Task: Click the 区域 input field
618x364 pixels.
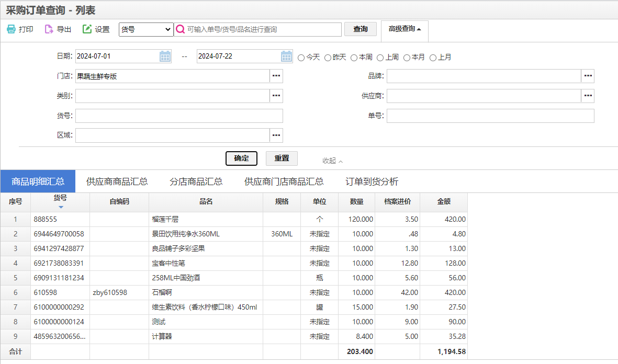Action: [173, 135]
